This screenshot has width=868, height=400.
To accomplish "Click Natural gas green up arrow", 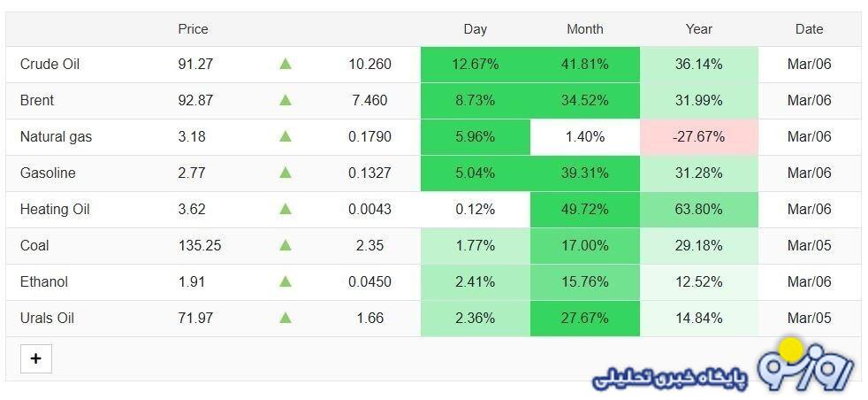I will (x=285, y=136).
